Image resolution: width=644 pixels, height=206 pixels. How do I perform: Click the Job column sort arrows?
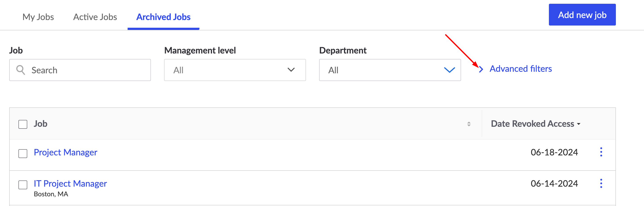(x=469, y=124)
